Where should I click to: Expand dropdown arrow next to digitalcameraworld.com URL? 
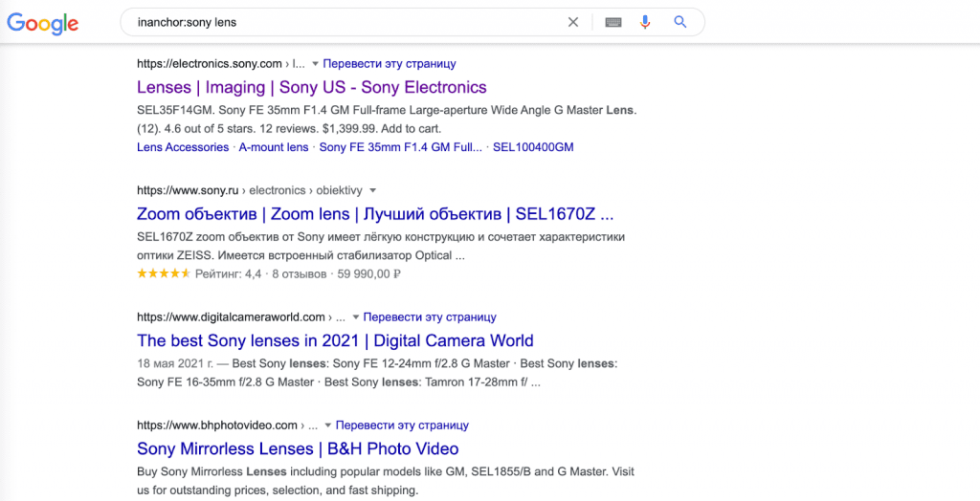point(355,317)
